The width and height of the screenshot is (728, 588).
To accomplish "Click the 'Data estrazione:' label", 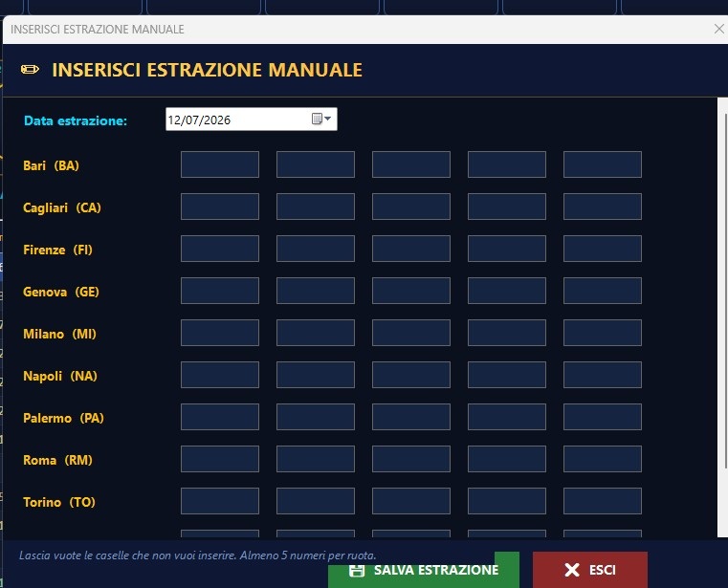I will coord(76,120).
